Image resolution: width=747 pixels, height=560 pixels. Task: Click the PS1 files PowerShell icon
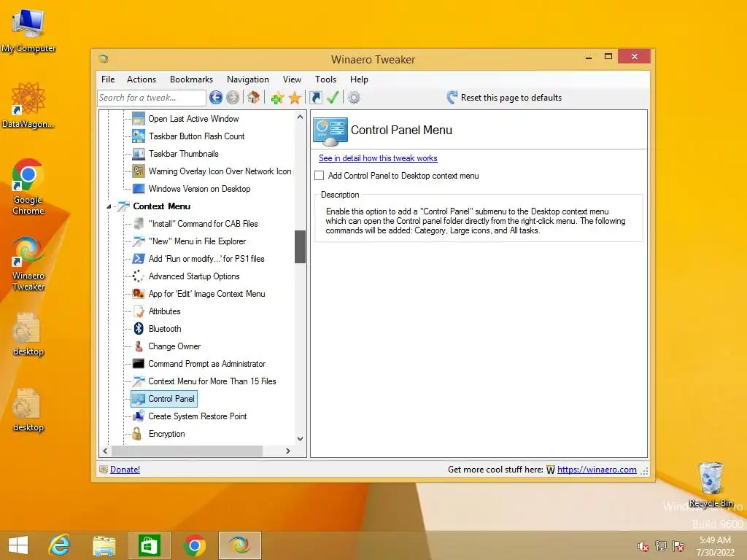point(138,259)
